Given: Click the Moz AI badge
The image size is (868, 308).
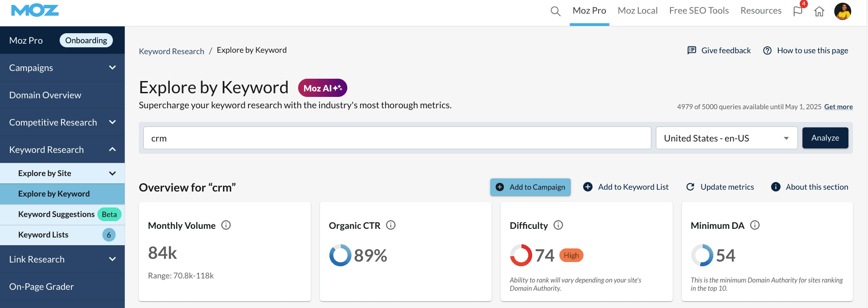Looking at the screenshot, I should click(322, 88).
